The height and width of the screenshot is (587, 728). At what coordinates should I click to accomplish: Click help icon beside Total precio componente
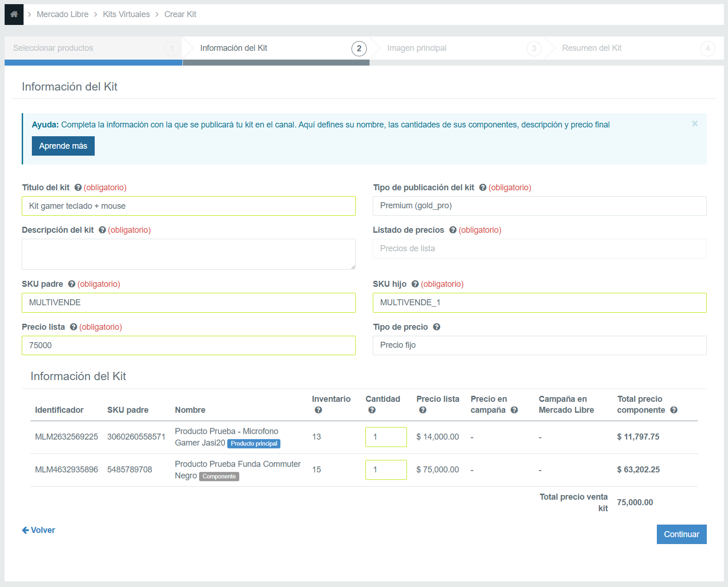pos(674,410)
